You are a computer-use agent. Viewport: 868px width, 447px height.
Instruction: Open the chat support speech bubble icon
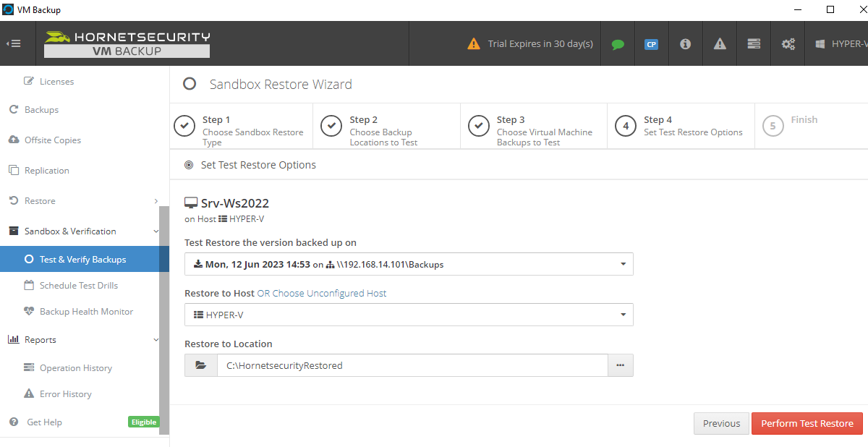[x=617, y=44]
